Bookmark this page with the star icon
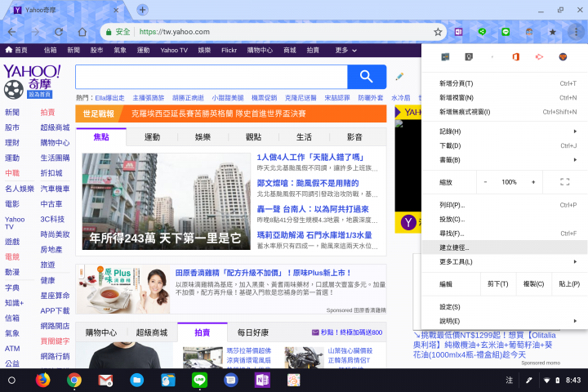This screenshot has height=392, width=588. point(438,32)
